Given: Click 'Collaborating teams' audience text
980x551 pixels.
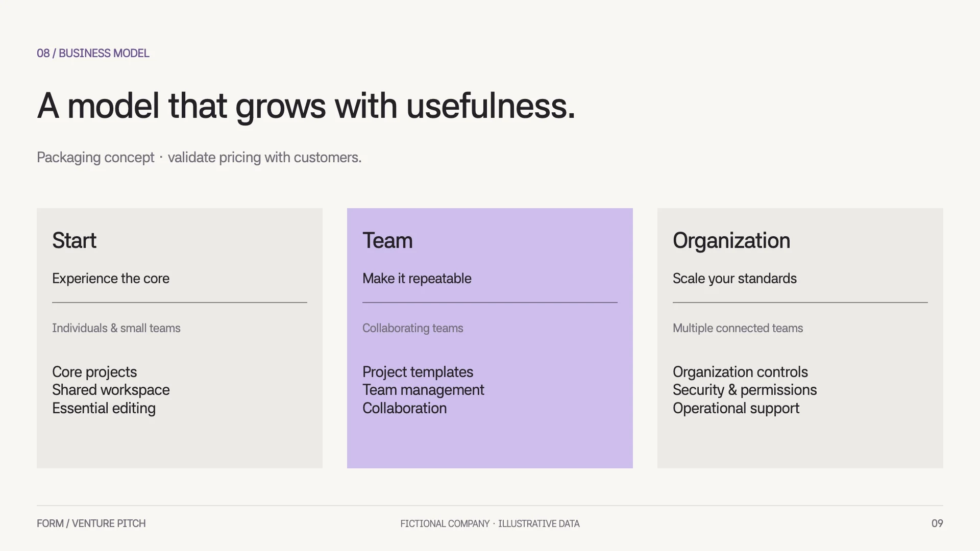Looking at the screenshot, I should 413,328.
